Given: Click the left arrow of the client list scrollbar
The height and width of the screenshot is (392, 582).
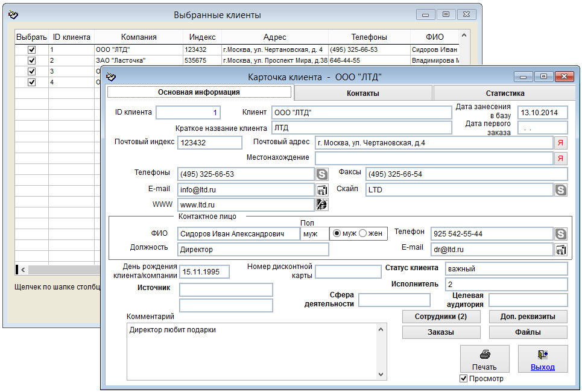Looking at the screenshot, I should point(22,270).
